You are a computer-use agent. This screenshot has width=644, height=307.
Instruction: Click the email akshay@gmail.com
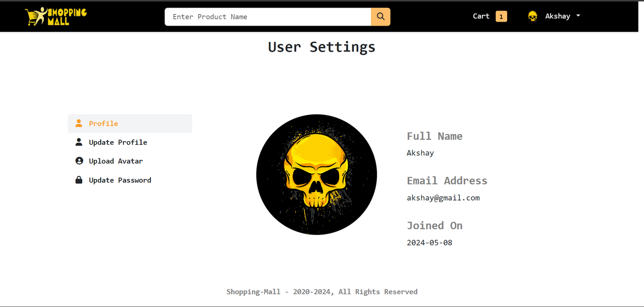443,198
